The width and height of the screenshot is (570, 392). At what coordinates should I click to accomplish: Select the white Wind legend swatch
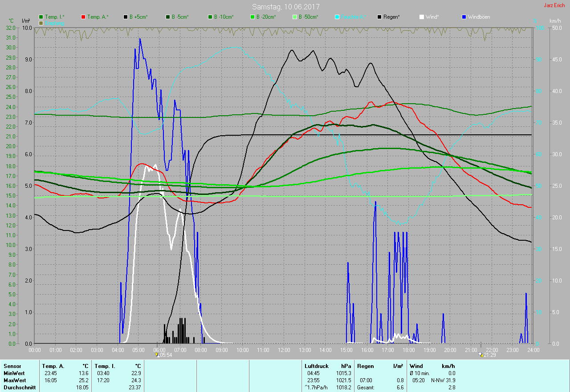click(x=422, y=17)
